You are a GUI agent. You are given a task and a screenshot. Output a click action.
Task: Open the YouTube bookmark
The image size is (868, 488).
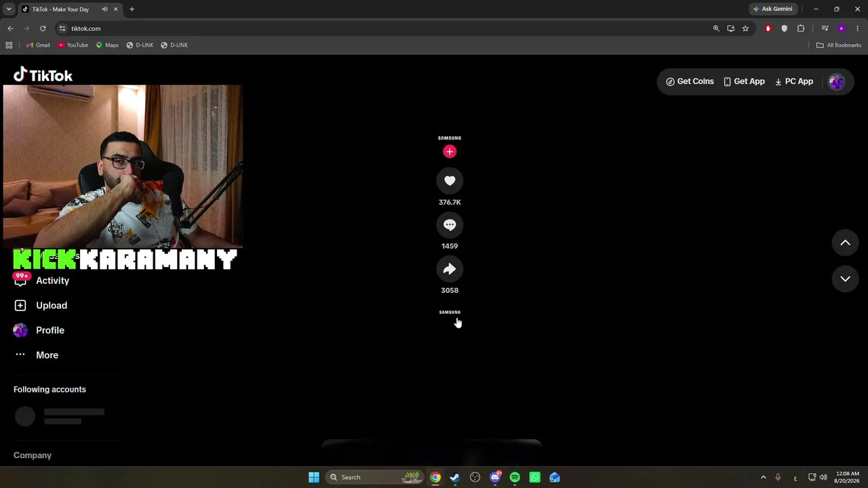73,45
